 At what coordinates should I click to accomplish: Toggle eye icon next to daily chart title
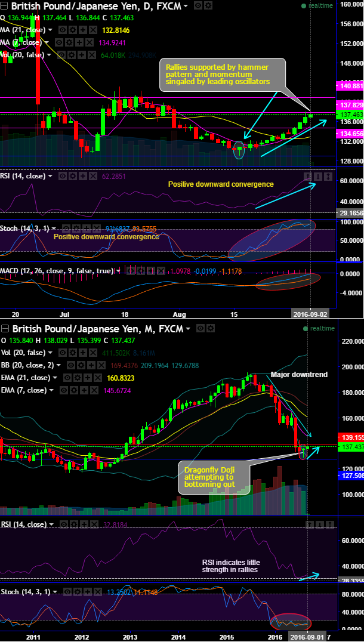tap(198, 6)
